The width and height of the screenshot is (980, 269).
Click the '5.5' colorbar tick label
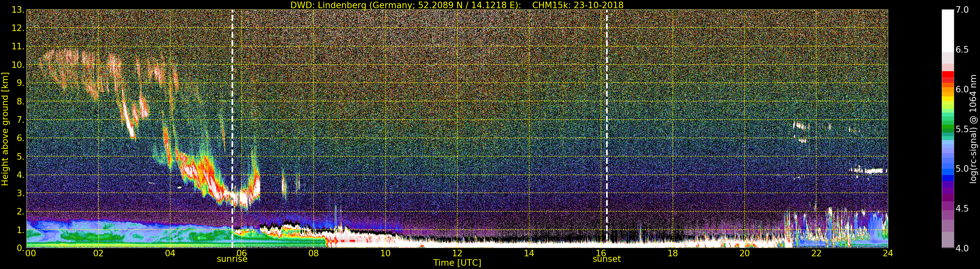[x=962, y=129]
